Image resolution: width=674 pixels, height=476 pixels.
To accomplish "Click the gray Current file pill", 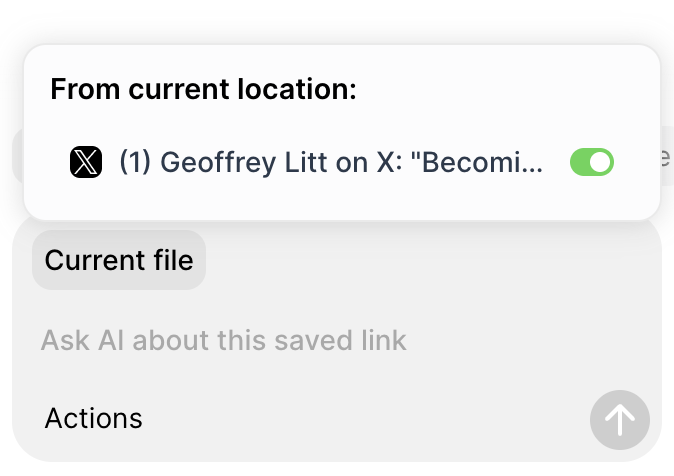I will [x=119, y=260].
